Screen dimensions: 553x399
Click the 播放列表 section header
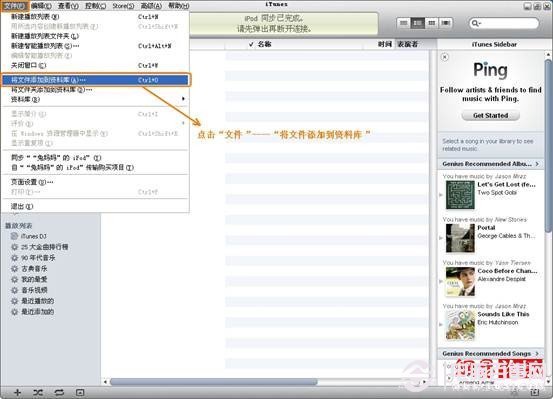[x=18, y=225]
